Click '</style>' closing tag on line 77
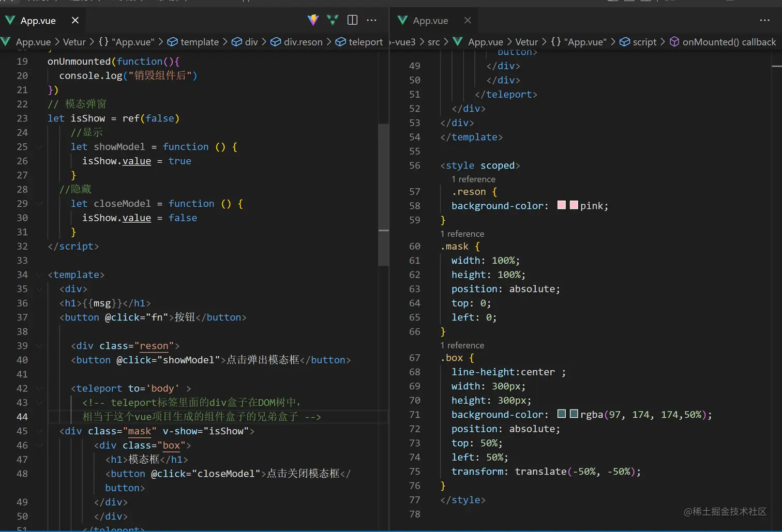The width and height of the screenshot is (782, 532). tap(463, 500)
